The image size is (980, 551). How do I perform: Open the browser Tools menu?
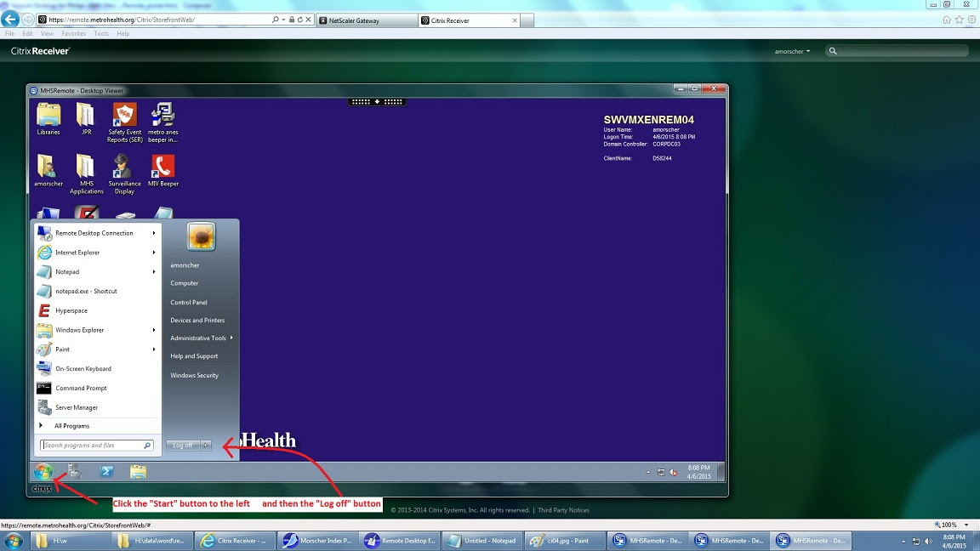coord(101,34)
